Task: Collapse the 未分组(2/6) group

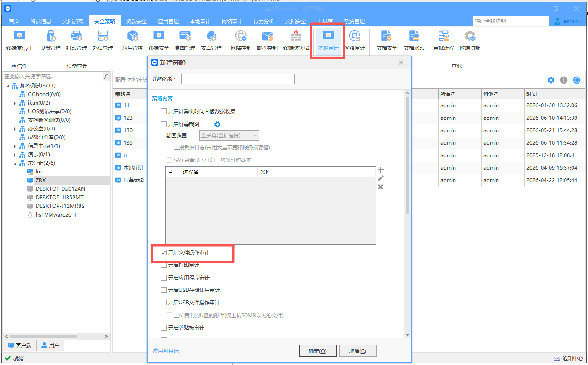Action: [15, 163]
